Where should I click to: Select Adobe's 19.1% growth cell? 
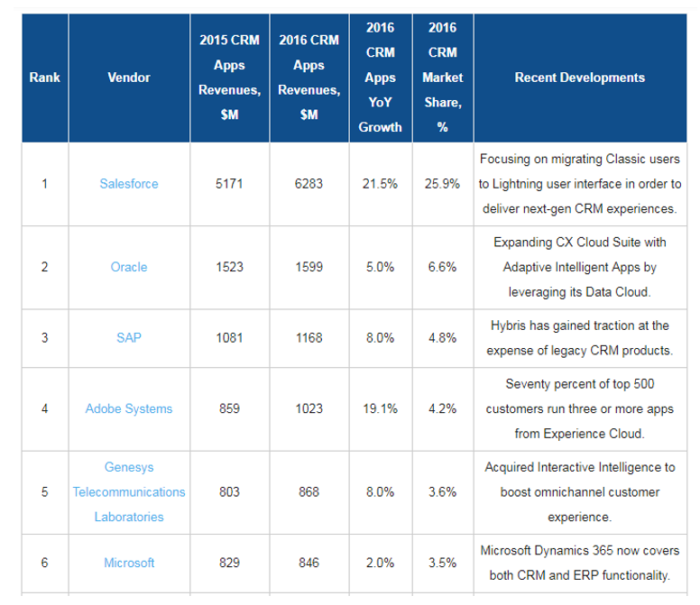point(380,408)
